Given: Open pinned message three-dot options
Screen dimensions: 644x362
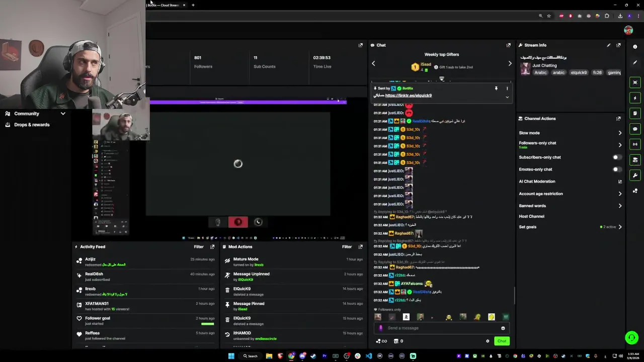Looking at the screenshot, I should click(x=507, y=88).
